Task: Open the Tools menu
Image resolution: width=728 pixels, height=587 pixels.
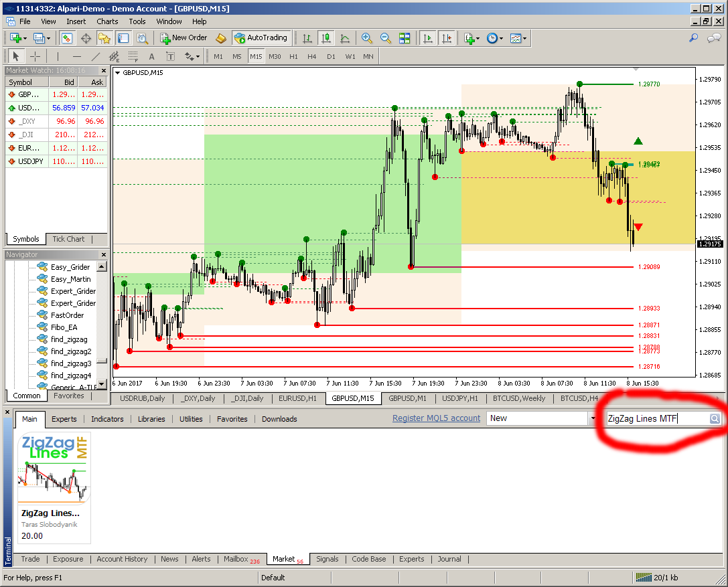Action: [x=137, y=21]
